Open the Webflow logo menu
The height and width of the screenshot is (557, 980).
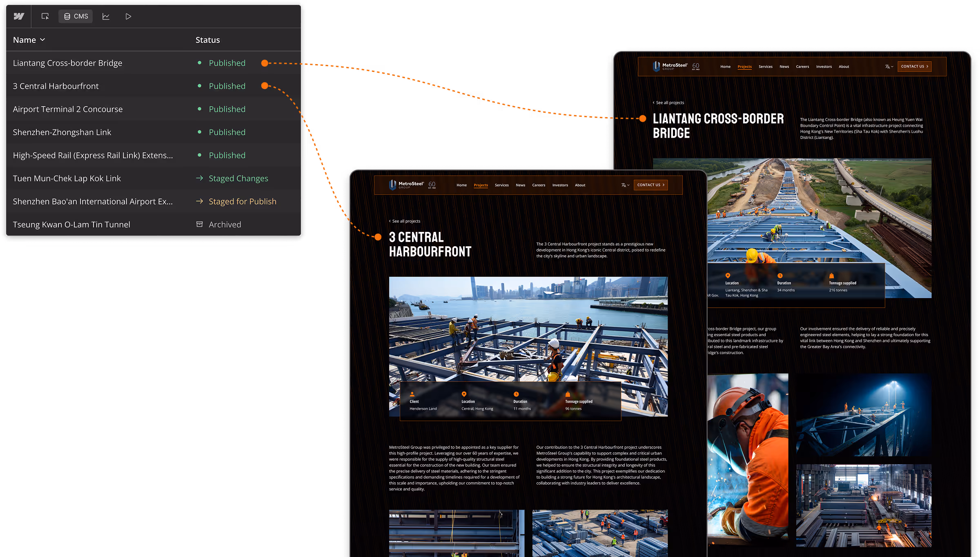point(19,16)
